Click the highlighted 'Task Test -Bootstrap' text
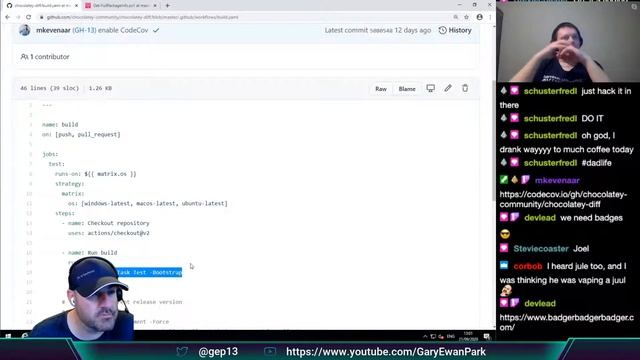The width and height of the screenshot is (640, 360). click(149, 272)
